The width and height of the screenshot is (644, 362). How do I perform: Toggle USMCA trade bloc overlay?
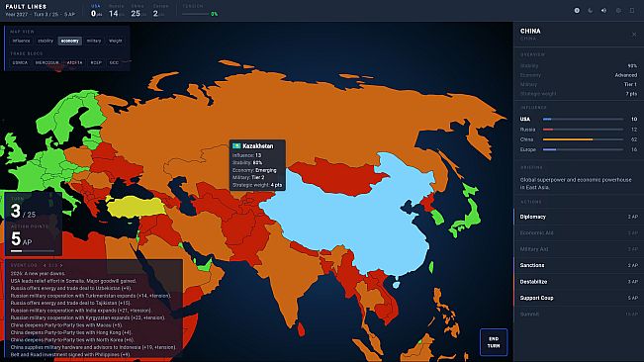click(20, 62)
